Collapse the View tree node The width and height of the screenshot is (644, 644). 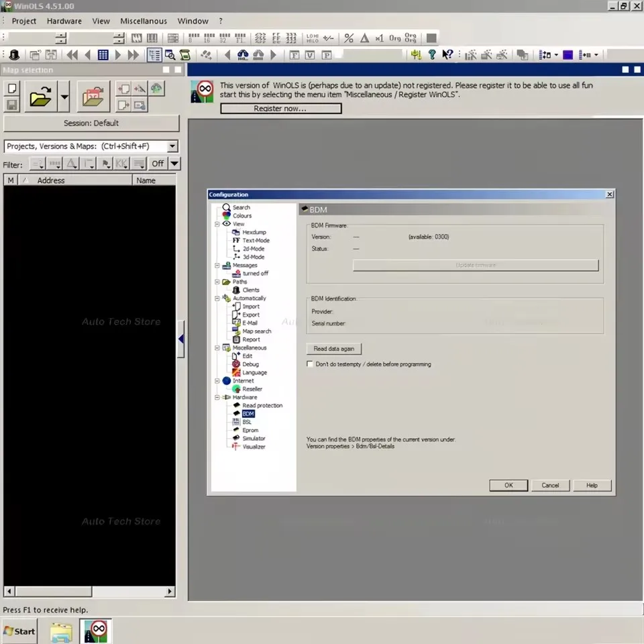tap(217, 224)
